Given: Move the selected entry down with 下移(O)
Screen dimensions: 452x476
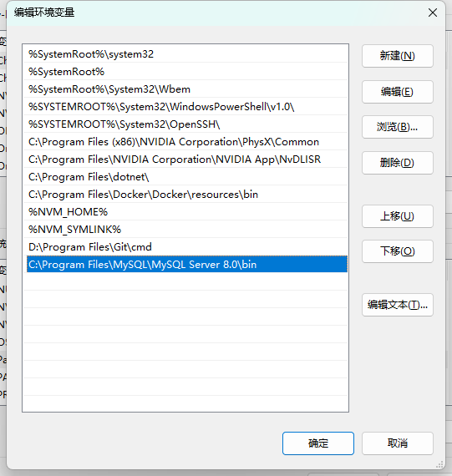Looking at the screenshot, I should coord(398,251).
